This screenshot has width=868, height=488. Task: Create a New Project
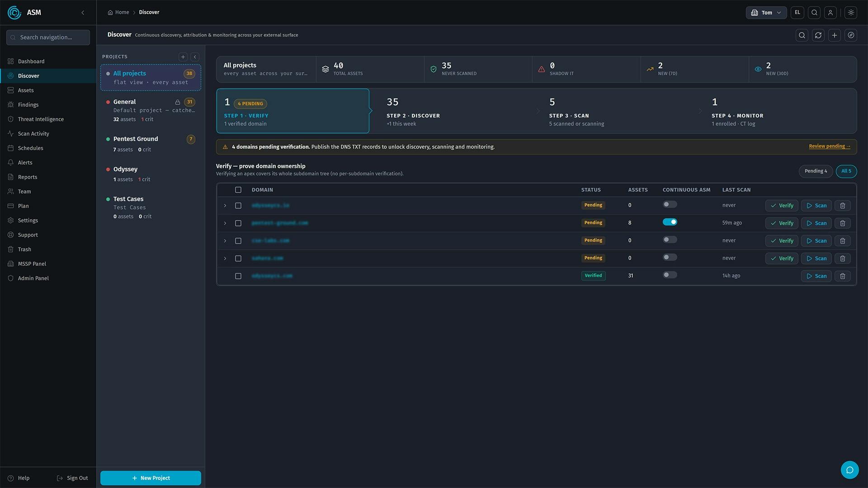pyautogui.click(x=151, y=478)
